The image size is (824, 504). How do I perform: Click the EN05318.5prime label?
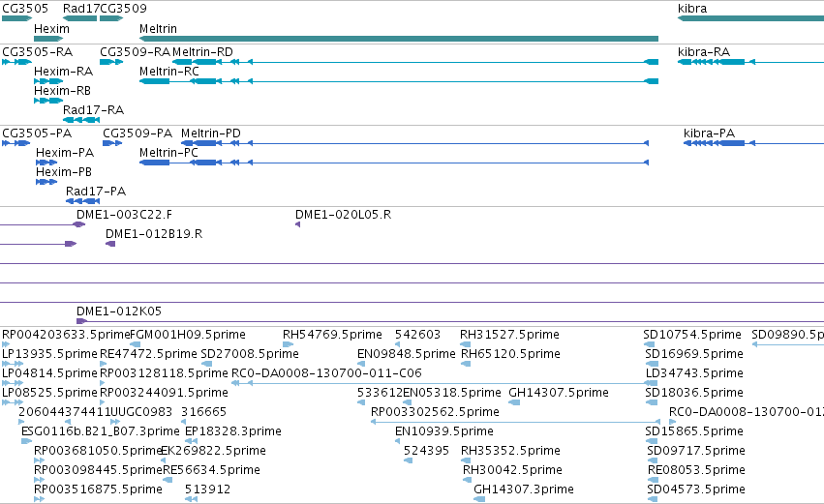(452, 393)
